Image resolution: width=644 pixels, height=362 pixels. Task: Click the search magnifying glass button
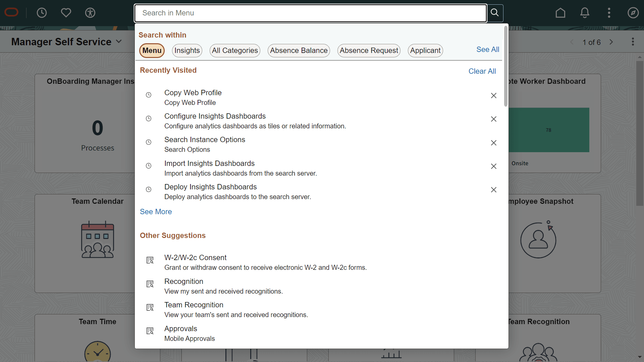click(494, 13)
